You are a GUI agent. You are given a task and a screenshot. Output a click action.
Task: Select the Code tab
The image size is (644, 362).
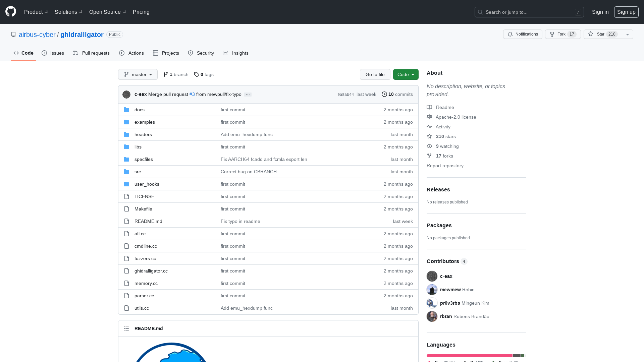coord(23,53)
